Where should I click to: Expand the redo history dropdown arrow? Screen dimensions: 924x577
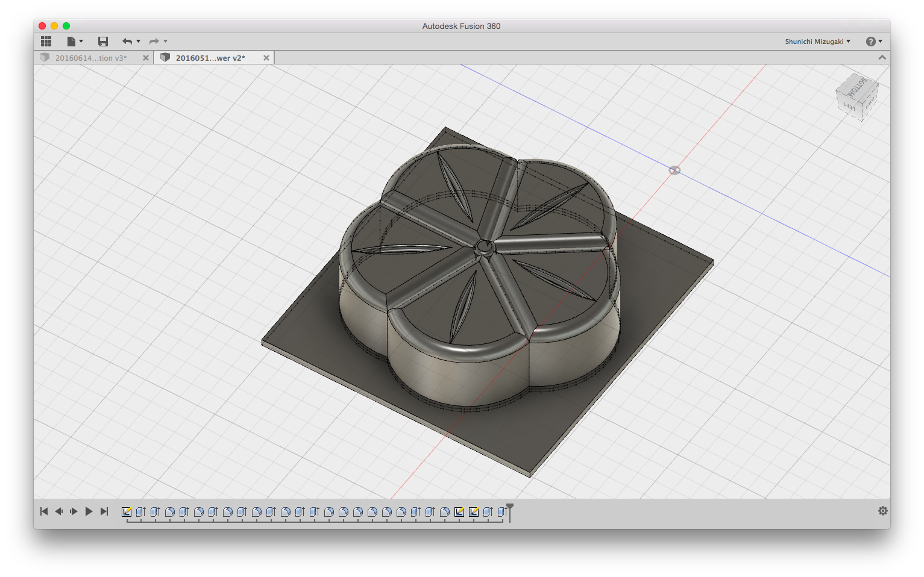166,41
